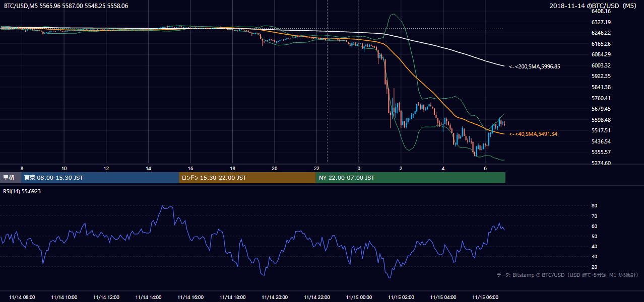Click the NY 22:00-07:00 JST session bar
Screen dimensions: 644x302
pos(411,178)
